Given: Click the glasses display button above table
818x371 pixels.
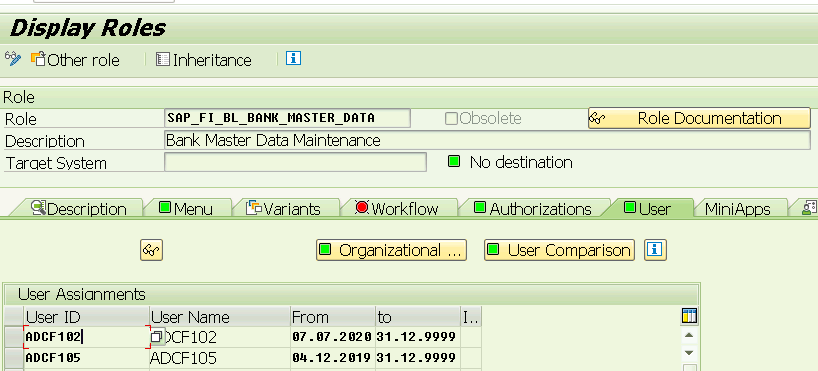Looking at the screenshot, I should [x=151, y=250].
